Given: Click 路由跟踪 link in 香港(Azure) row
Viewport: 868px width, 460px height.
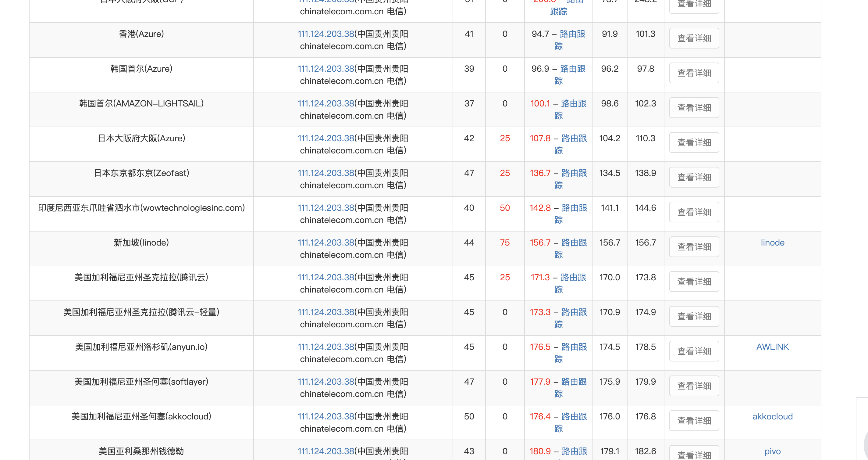Looking at the screenshot, I should point(572,34).
